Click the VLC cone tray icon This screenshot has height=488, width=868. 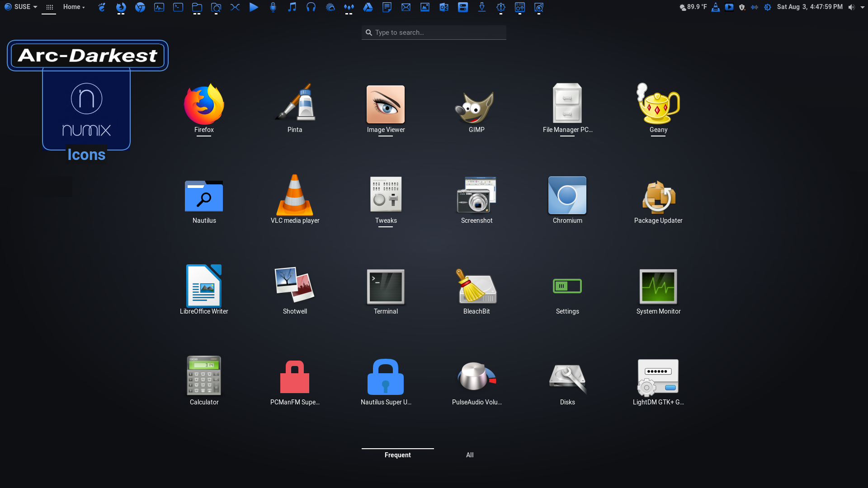tap(716, 7)
